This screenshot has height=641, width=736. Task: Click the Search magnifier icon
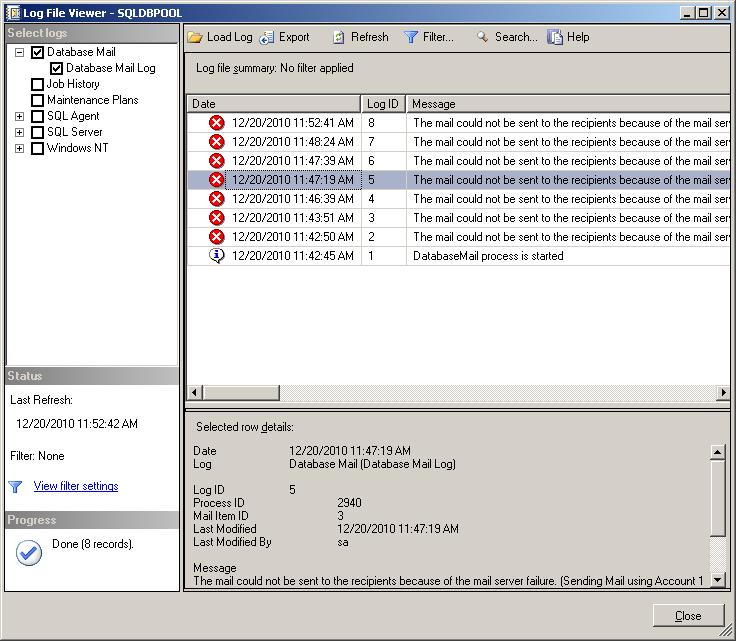pyautogui.click(x=482, y=37)
